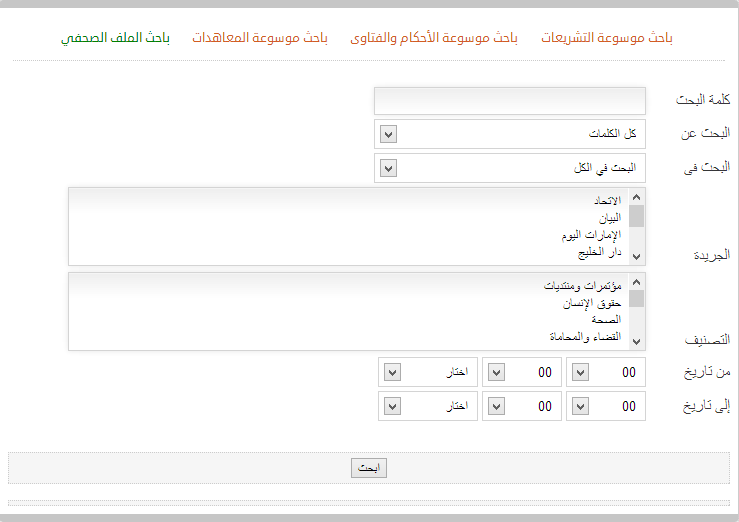Viewport: 739px width, 522px height.
Task: Open the باحث موسوعة التشريعات tab
Action: [x=607, y=38]
